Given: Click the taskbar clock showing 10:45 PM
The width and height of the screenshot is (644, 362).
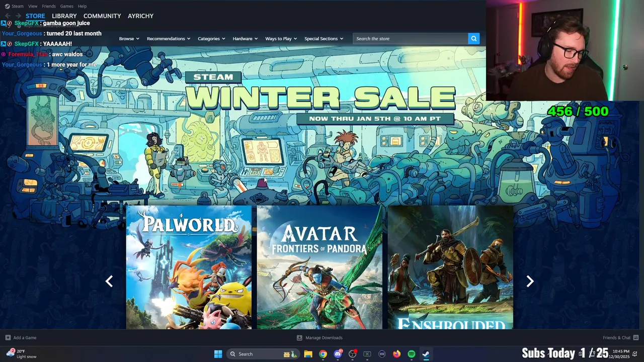Looking at the screenshot, I should click(619, 354).
